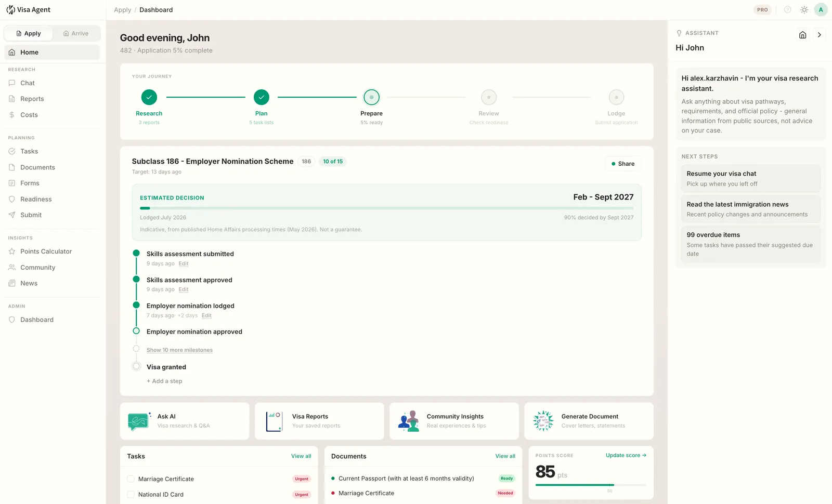Open the Chat sidebar icon
Viewport: 832px width, 504px height.
point(12,83)
